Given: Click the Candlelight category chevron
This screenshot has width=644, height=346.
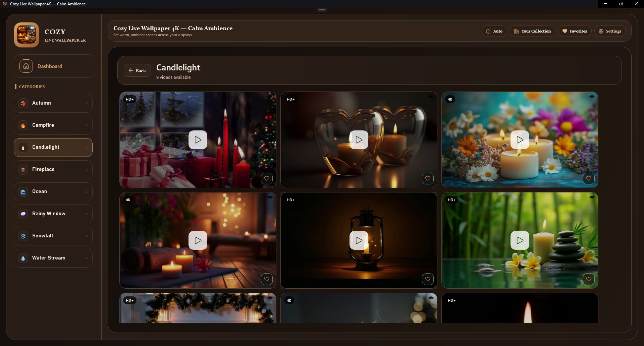Looking at the screenshot, I should tap(87, 148).
